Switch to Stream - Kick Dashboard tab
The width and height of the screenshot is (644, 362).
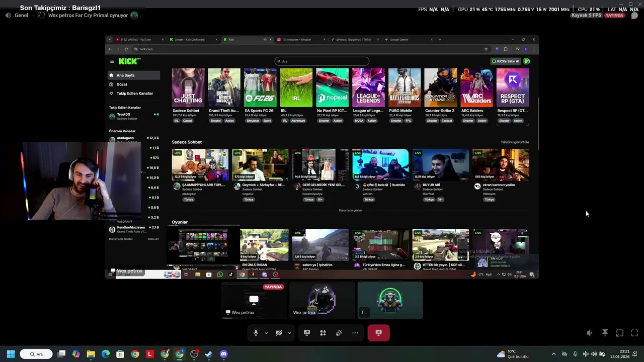tap(194, 40)
